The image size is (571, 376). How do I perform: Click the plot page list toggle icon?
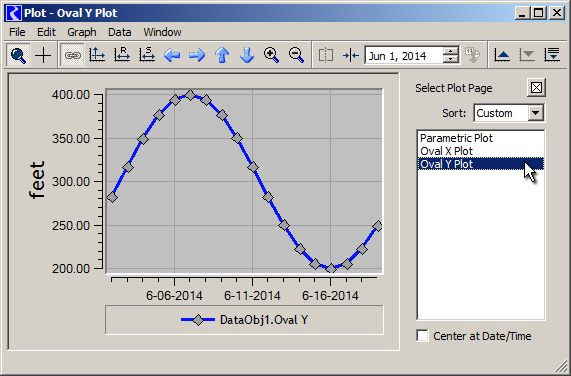[x=552, y=55]
